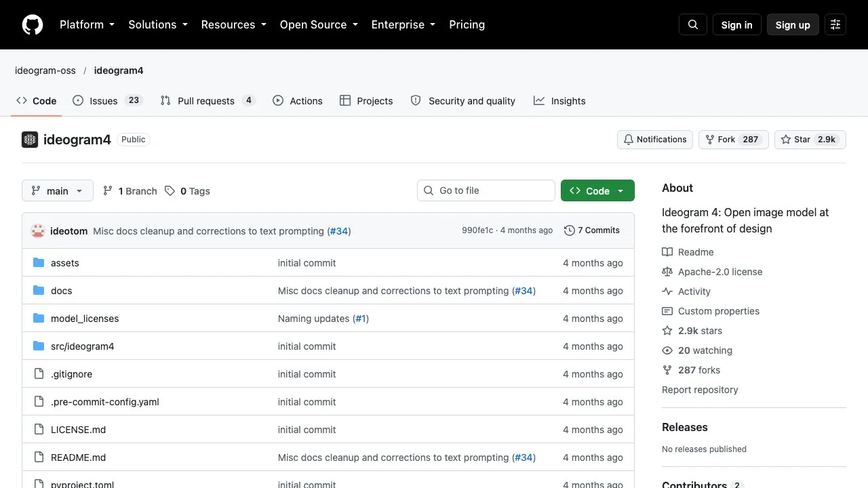
Task: Expand the Resources menu
Action: [234, 24]
